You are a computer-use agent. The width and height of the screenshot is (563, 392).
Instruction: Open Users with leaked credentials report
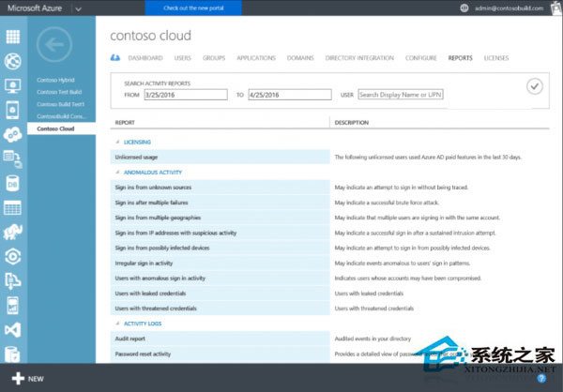[220, 294]
